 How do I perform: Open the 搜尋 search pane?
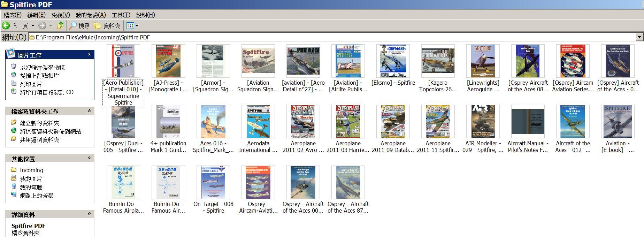[79, 26]
